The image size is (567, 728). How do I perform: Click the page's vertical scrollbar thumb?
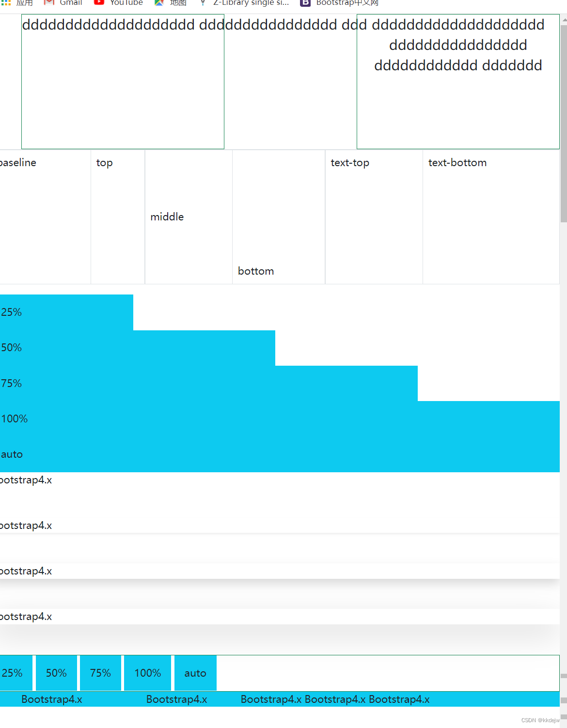point(564,124)
